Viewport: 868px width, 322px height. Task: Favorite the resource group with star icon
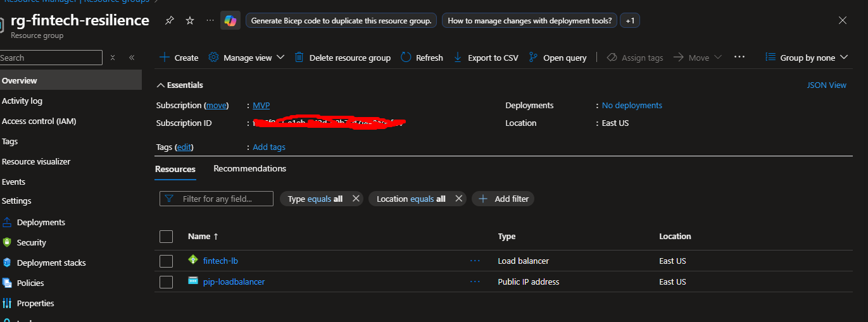pyautogui.click(x=189, y=21)
